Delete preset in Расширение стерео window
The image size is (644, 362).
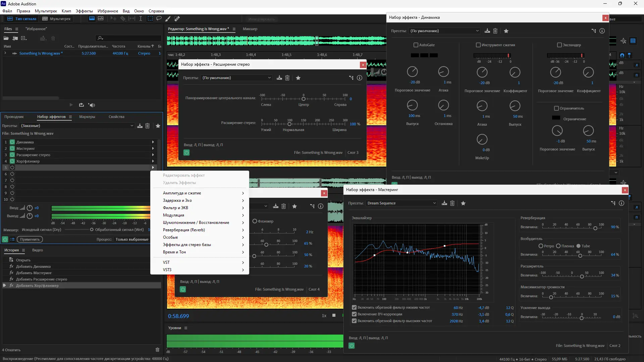pos(287,78)
